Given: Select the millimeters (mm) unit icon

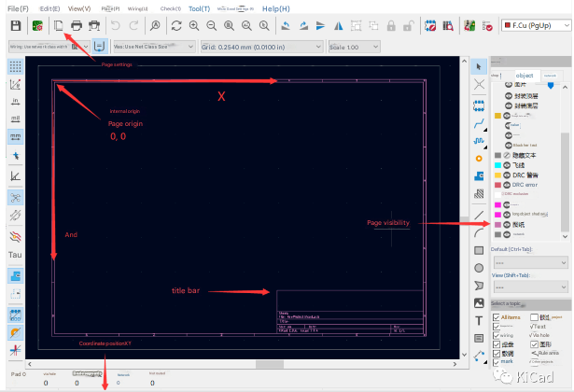Looking at the screenshot, I should click(16, 134).
